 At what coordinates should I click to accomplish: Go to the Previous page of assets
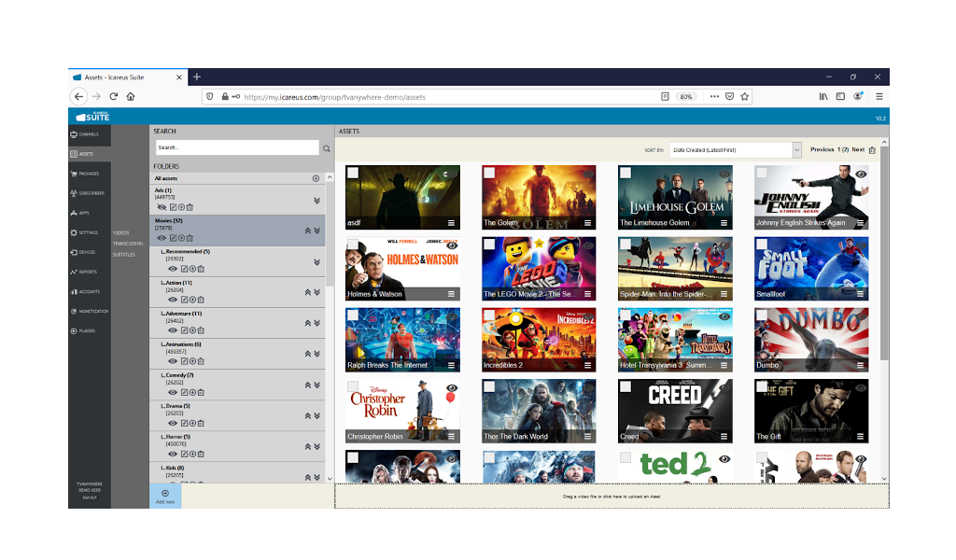point(822,149)
